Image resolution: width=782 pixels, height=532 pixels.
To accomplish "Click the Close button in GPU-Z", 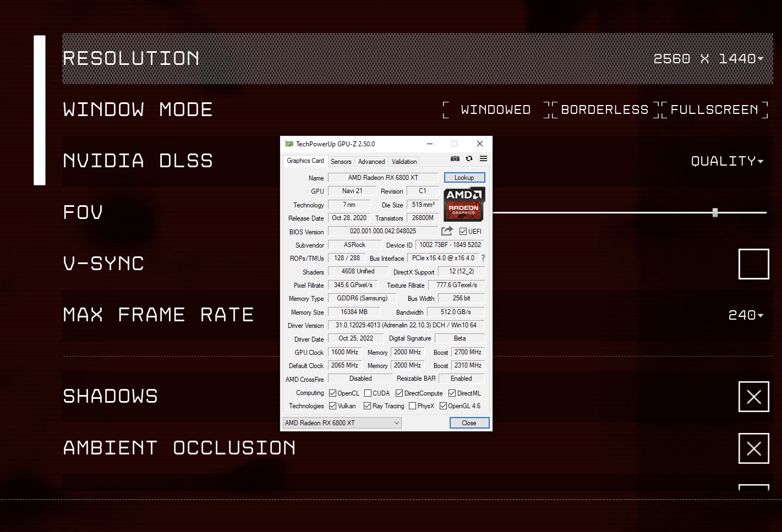I will 469,423.
